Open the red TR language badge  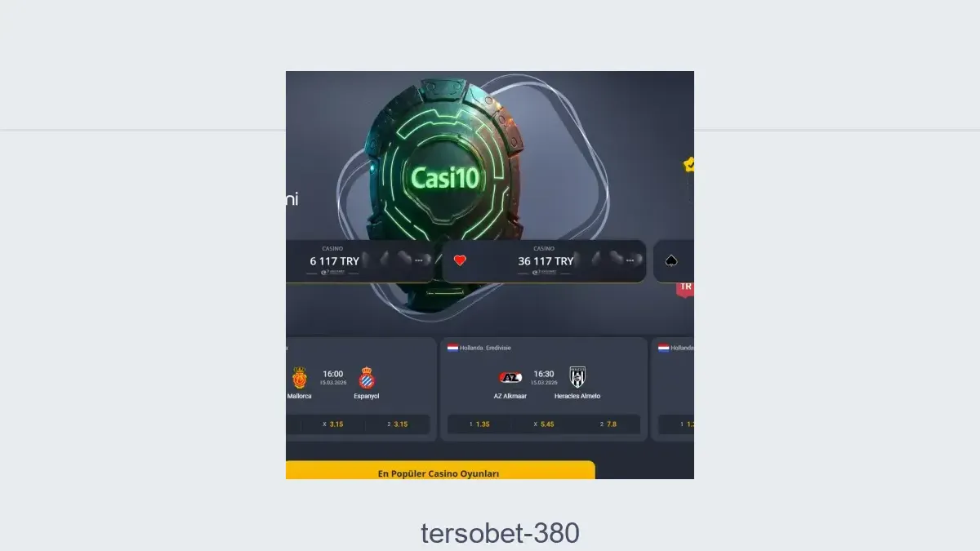click(685, 287)
